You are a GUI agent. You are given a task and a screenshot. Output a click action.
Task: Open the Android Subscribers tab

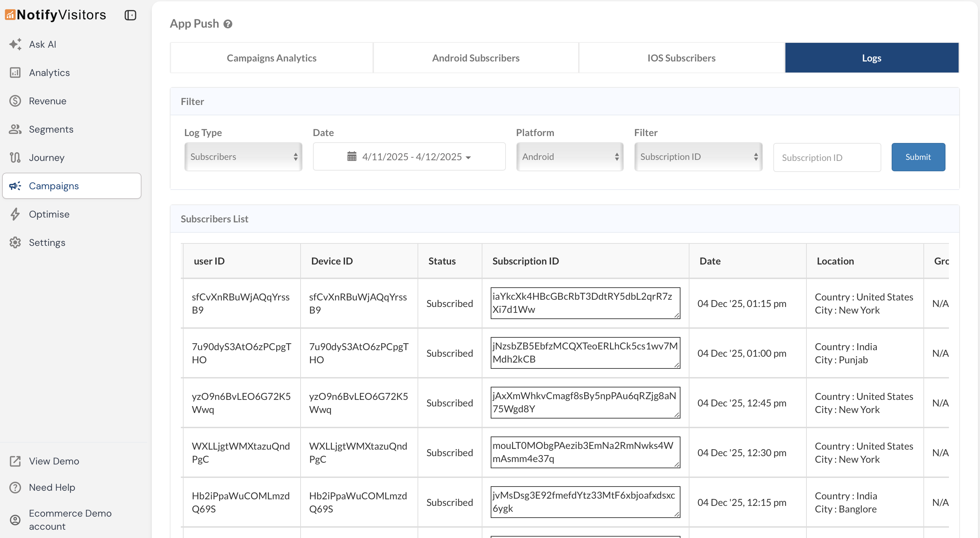point(475,58)
